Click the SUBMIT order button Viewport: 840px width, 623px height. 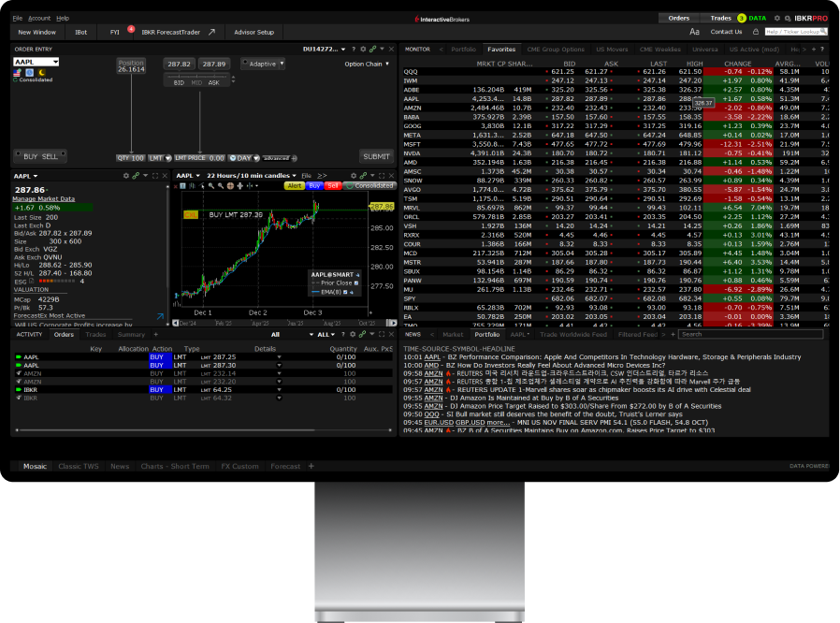click(376, 156)
